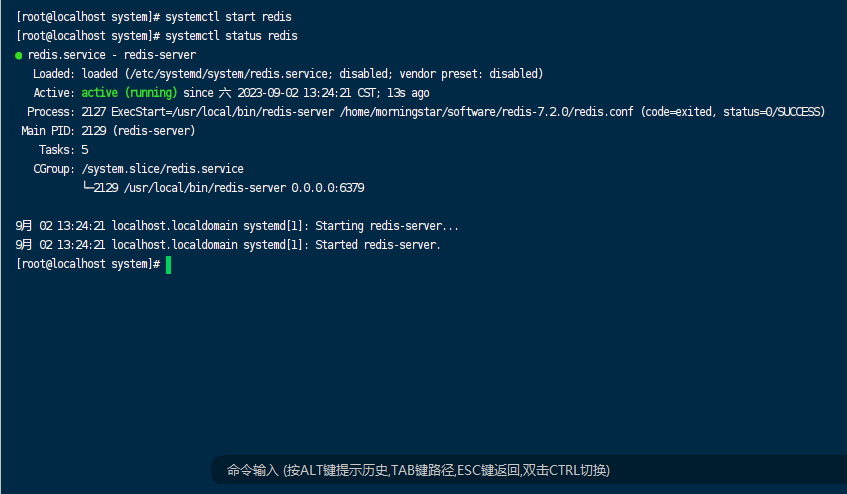Click the last [root@localhost system]# prompt
The height and width of the screenshot is (494, 847).
(88, 264)
